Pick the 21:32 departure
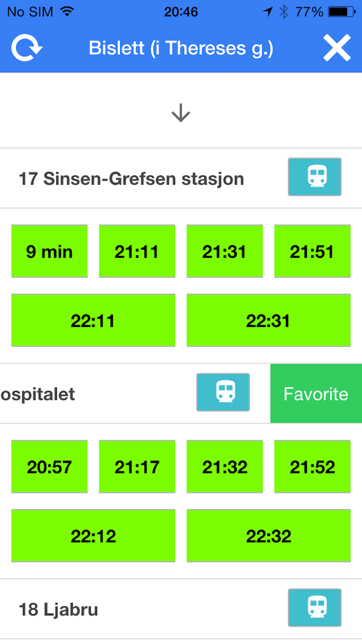The image size is (362, 644). pyautogui.click(x=225, y=467)
